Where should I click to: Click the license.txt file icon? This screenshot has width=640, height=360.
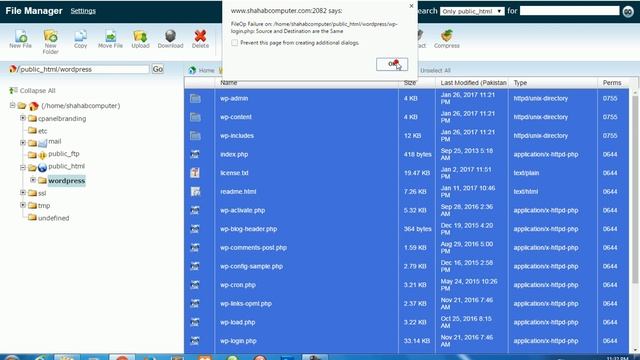[195, 173]
